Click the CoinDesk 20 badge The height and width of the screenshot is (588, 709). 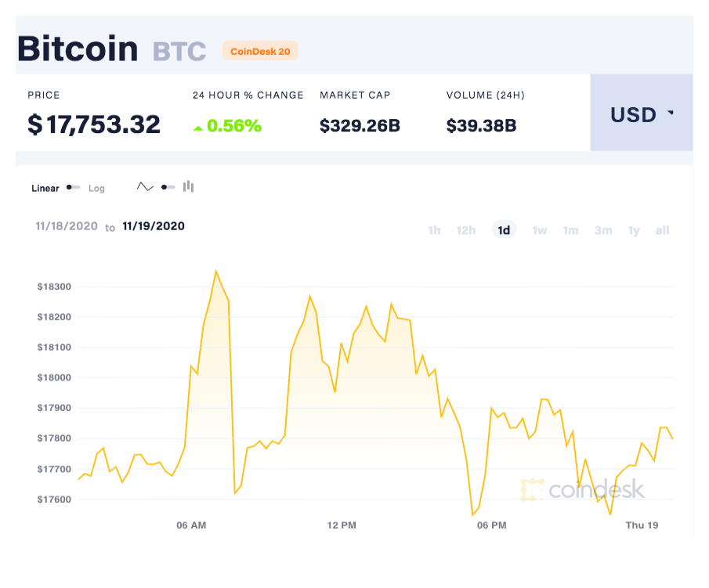pyautogui.click(x=260, y=51)
